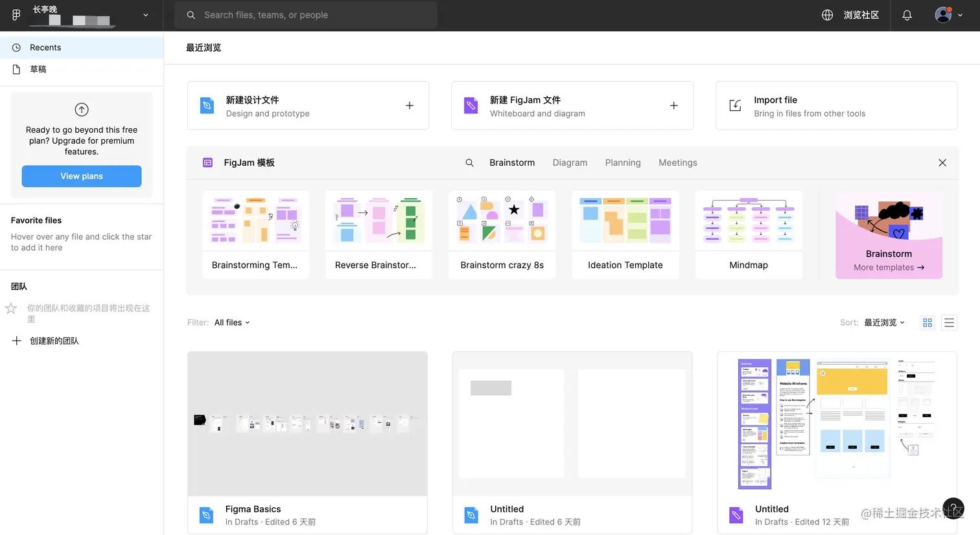Go to Recents in sidebar
Image resolution: width=980 pixels, height=535 pixels.
pyautogui.click(x=82, y=47)
